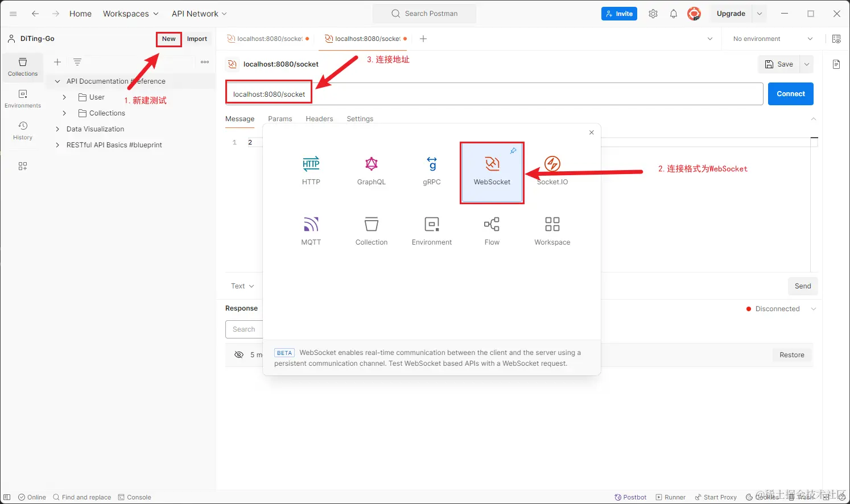Open the tabs overflow chevron
850x504 pixels.
710,39
